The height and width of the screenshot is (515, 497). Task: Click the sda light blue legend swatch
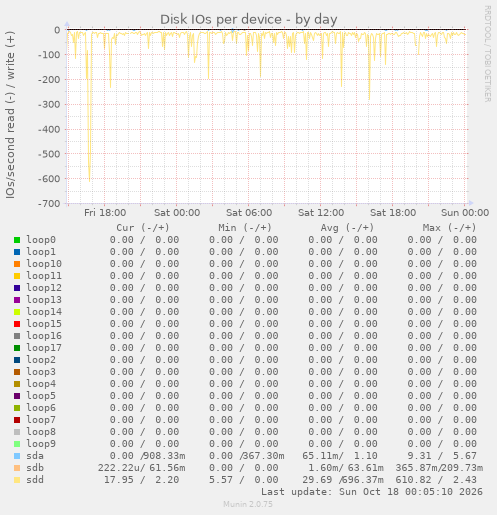[17, 456]
